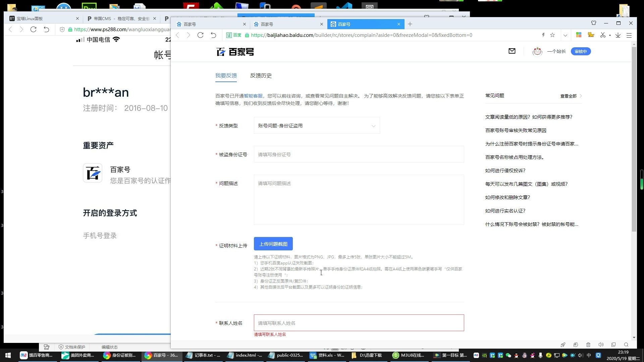Click the magnifier zoom icon in status bar
The width and height of the screenshot is (644, 362).
tap(626, 345)
